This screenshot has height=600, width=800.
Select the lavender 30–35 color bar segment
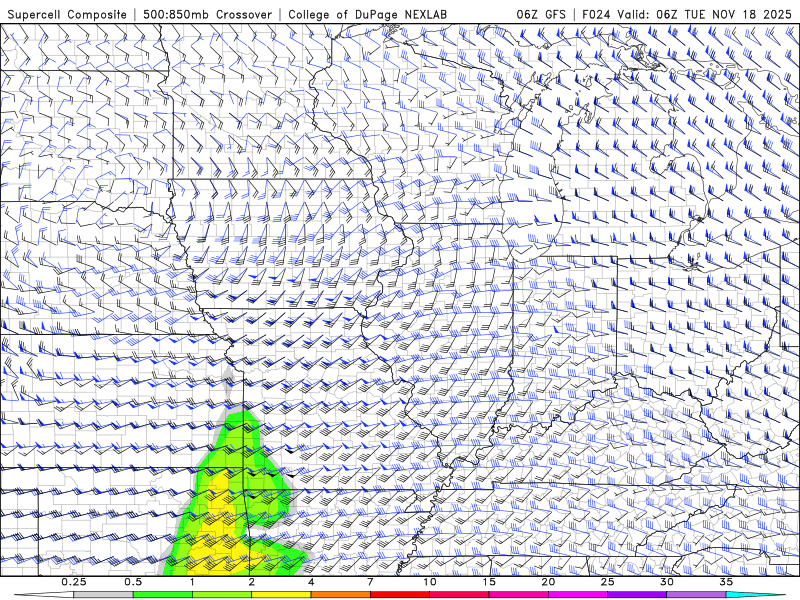point(696,595)
